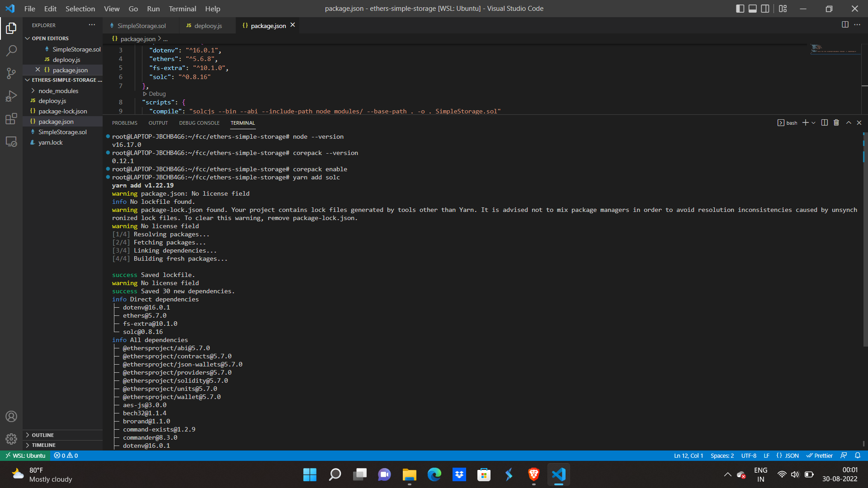Open the Help menu

coord(212,9)
